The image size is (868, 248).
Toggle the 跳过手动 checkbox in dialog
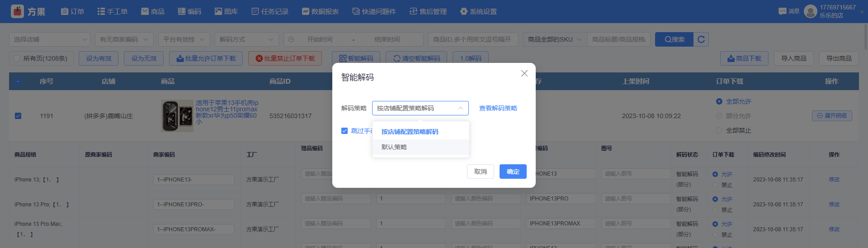[344, 131]
